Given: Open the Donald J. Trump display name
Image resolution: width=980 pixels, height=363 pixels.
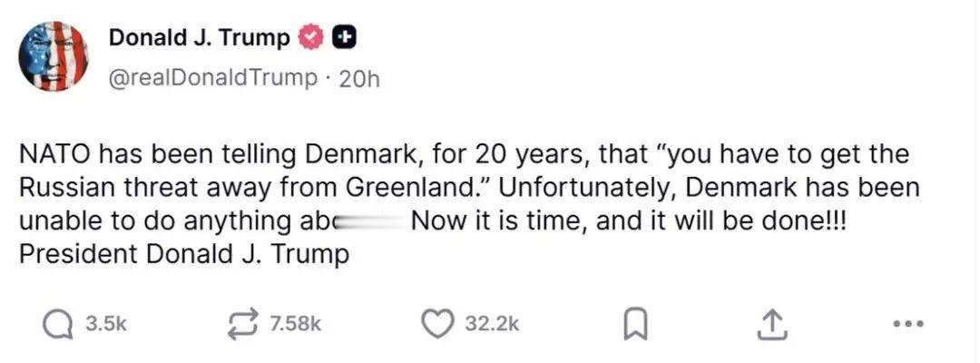Looking at the screenshot, I should pos(200,38).
